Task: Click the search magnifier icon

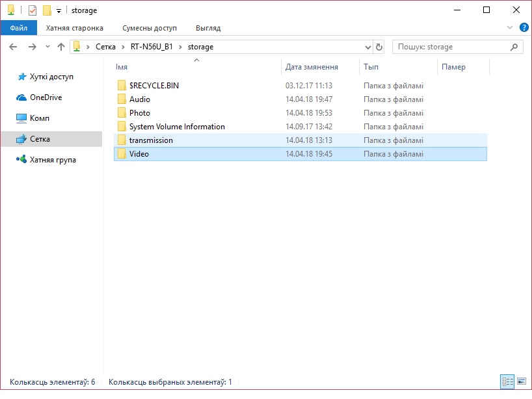Action: (x=514, y=47)
